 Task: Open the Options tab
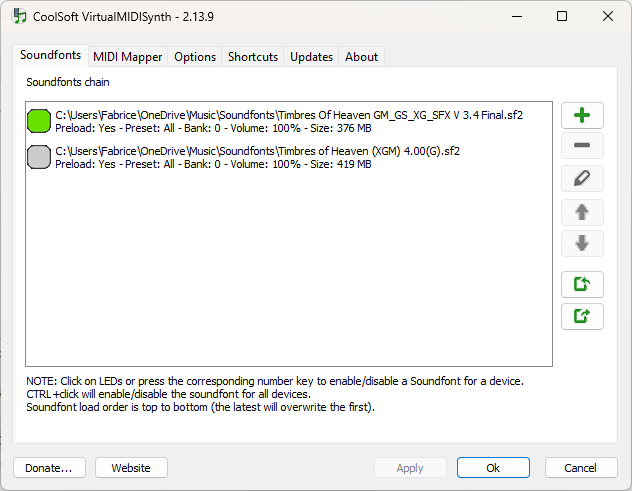[195, 57]
